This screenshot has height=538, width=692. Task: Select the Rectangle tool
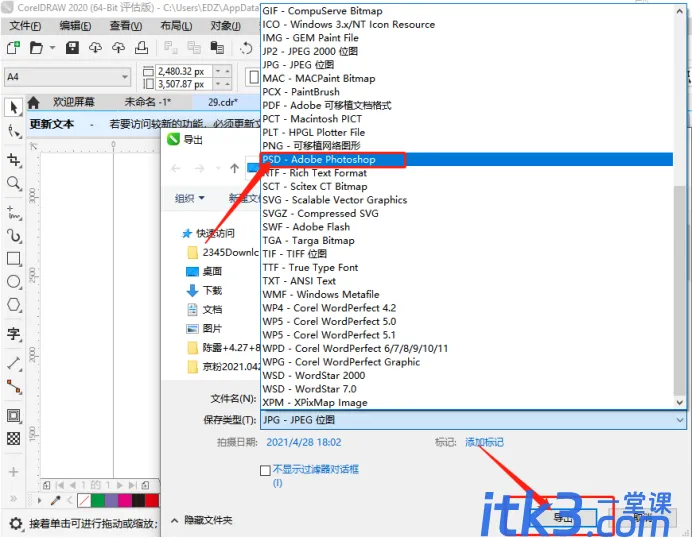[x=14, y=259]
